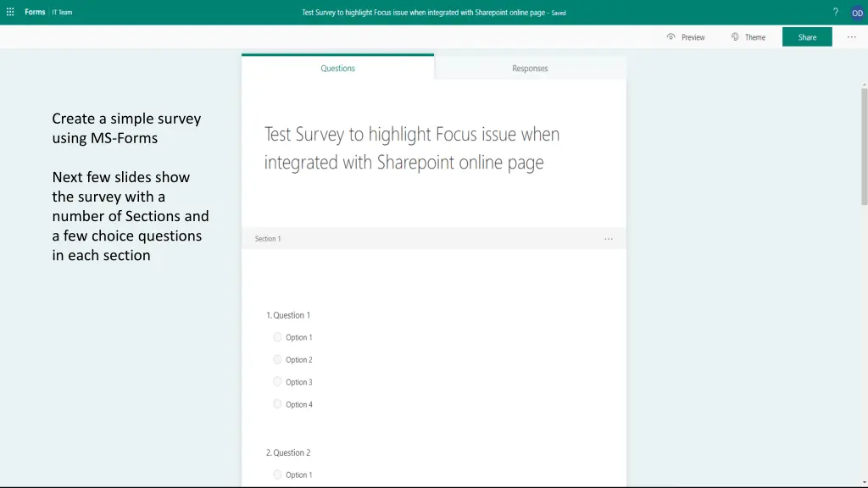This screenshot has height=488, width=868.
Task: Click the vertical scrollbar thumb
Action: click(x=864, y=144)
